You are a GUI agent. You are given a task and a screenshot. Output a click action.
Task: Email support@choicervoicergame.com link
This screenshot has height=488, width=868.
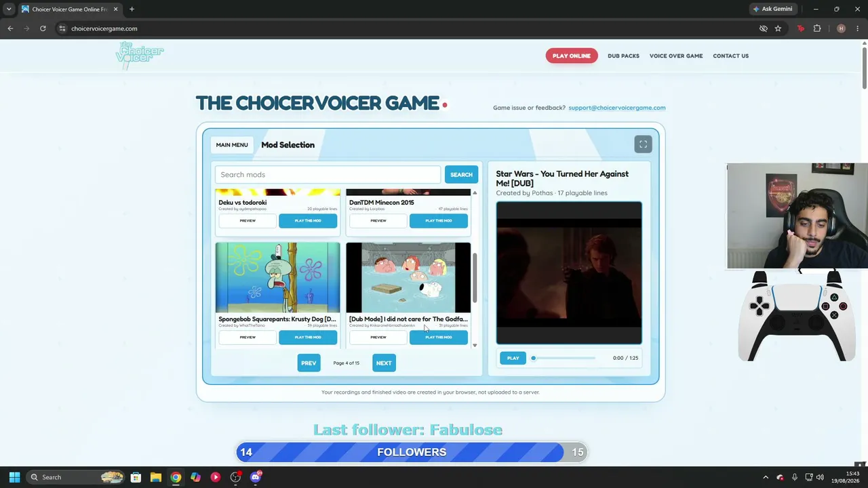617,107
